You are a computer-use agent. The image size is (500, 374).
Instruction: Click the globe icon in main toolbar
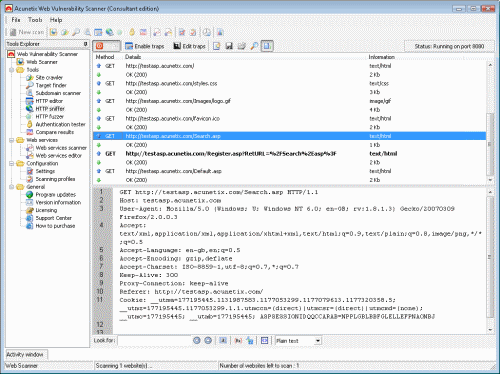109,32
